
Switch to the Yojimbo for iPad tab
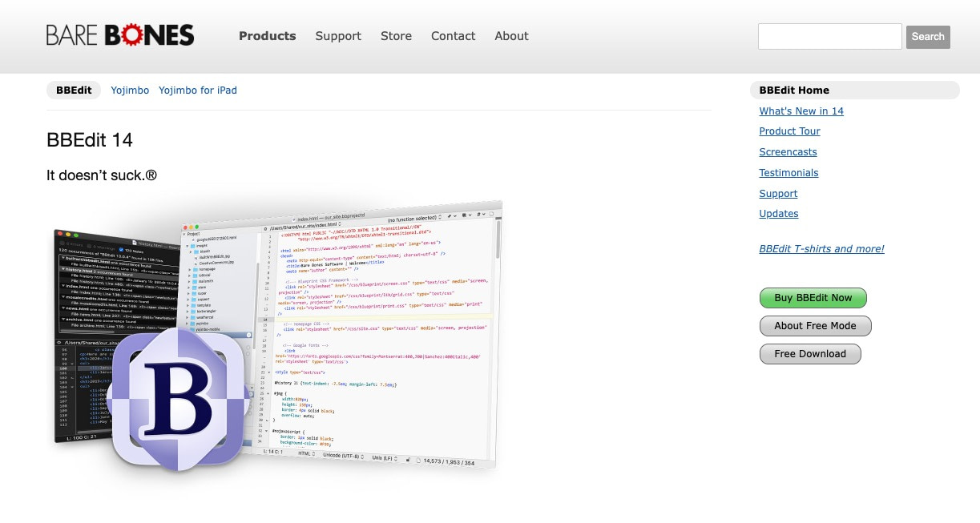[x=197, y=90]
